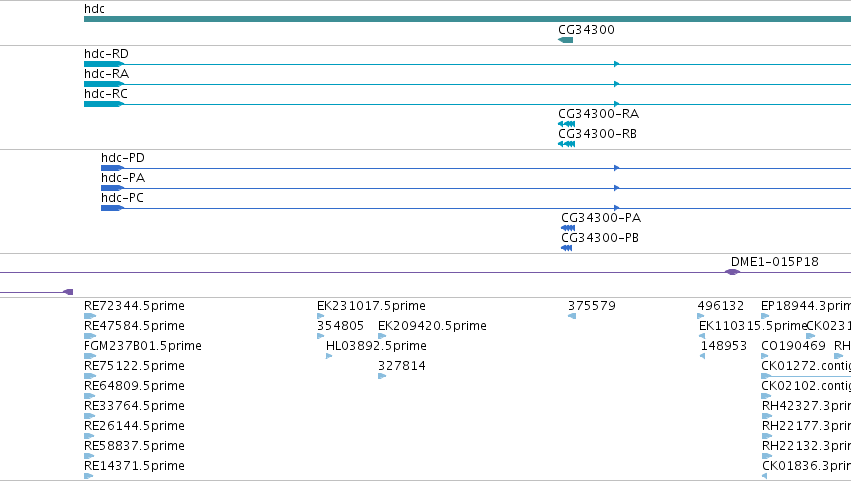
Task: Select the hdc-RA transcript label
Action: coord(106,74)
